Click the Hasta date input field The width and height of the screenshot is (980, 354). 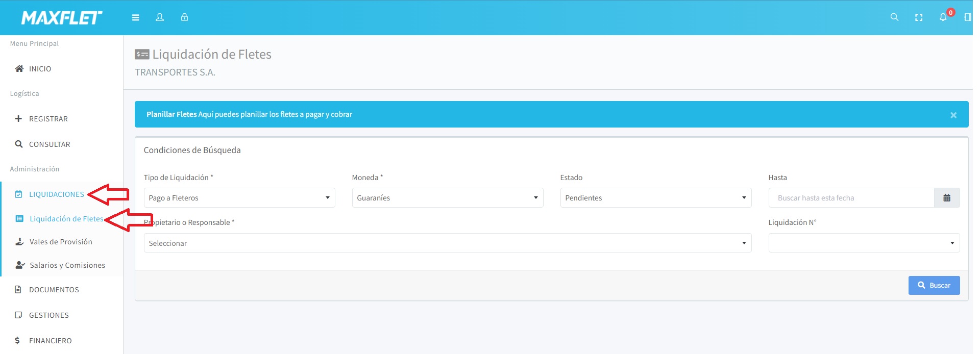pyautogui.click(x=851, y=198)
